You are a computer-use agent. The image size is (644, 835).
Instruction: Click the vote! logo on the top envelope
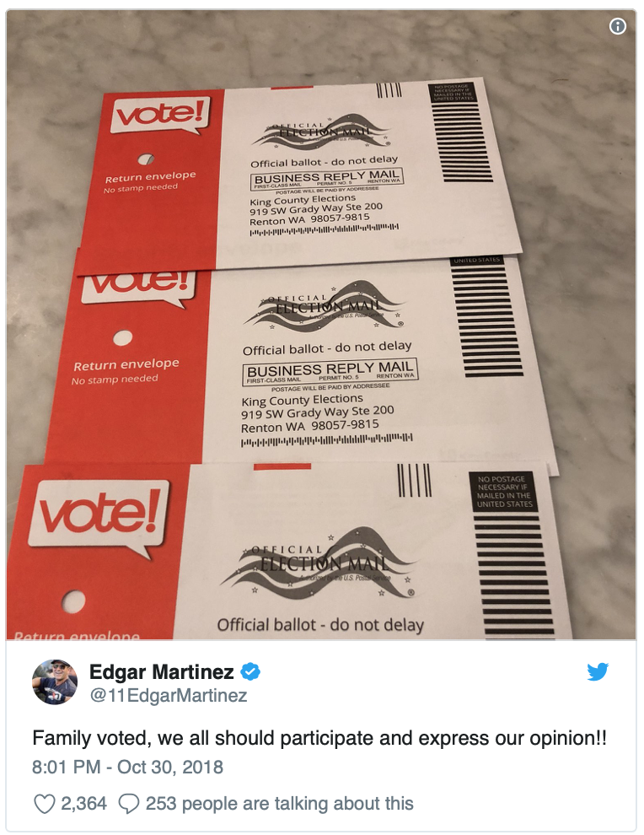click(x=161, y=116)
